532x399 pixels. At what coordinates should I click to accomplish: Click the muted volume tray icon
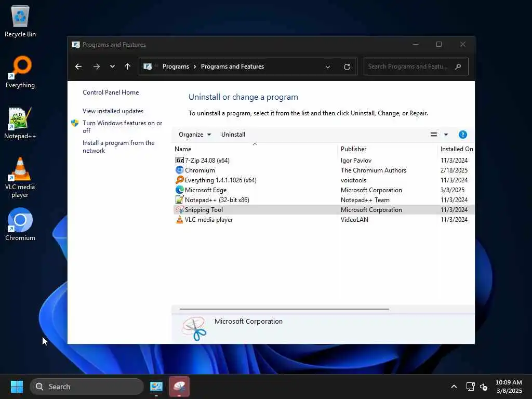point(484,387)
